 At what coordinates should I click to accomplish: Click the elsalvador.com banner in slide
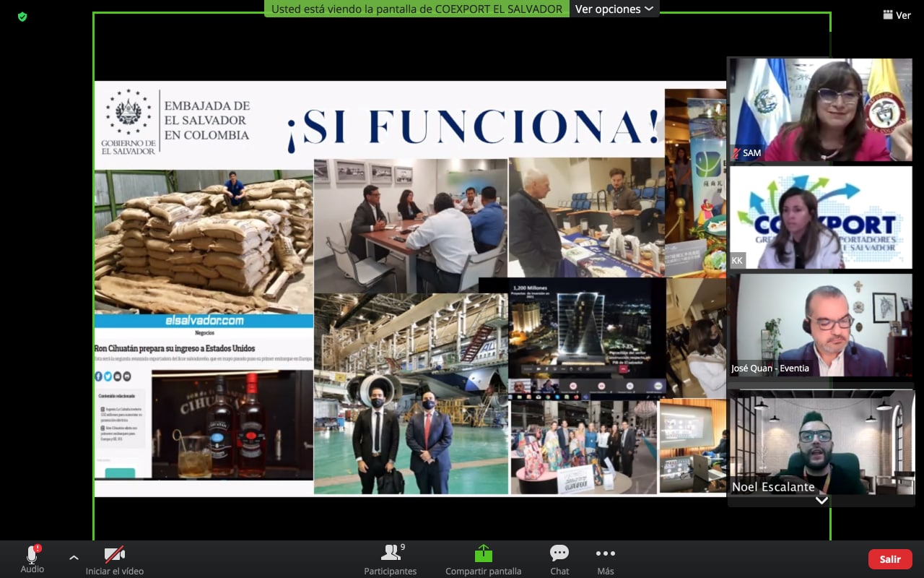[x=204, y=321]
